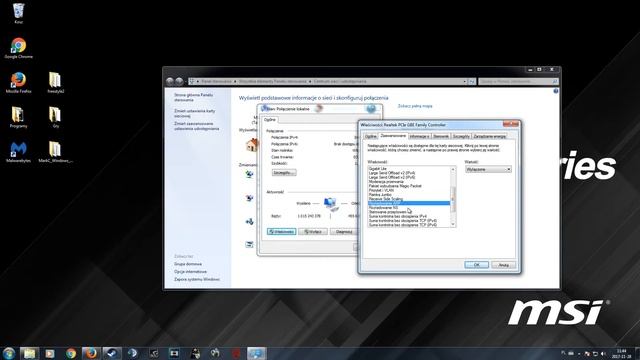This screenshot has width=640, height=360.
Task: Select the Ogólne tab in Realtek properties
Action: (371, 136)
